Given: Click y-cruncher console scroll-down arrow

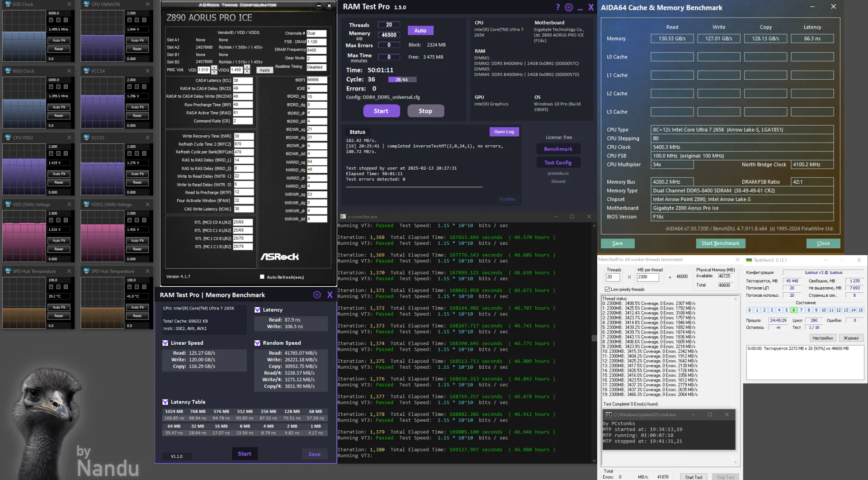Looking at the screenshot, I should click(x=594, y=461).
